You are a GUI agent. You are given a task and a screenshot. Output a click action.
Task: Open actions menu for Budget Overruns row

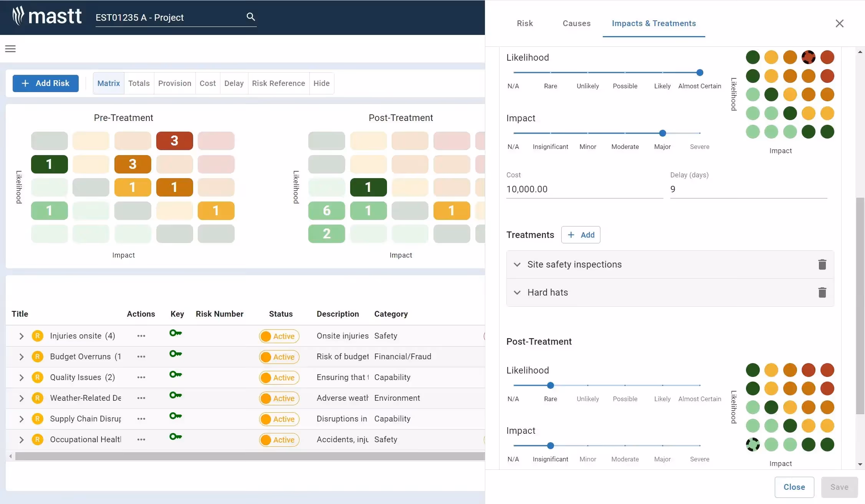[x=141, y=357]
